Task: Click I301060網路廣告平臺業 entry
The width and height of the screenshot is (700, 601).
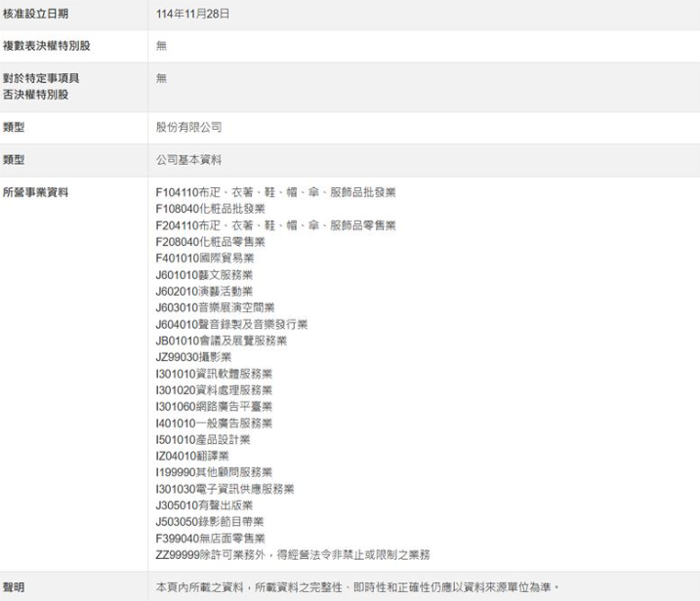Action: click(214, 407)
